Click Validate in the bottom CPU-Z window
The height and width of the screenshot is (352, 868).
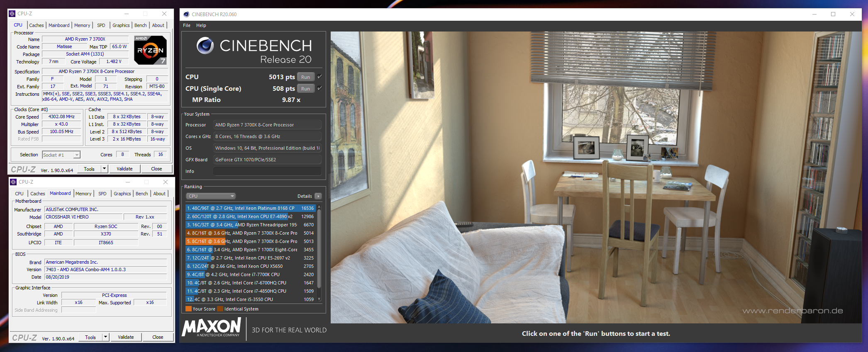point(126,337)
